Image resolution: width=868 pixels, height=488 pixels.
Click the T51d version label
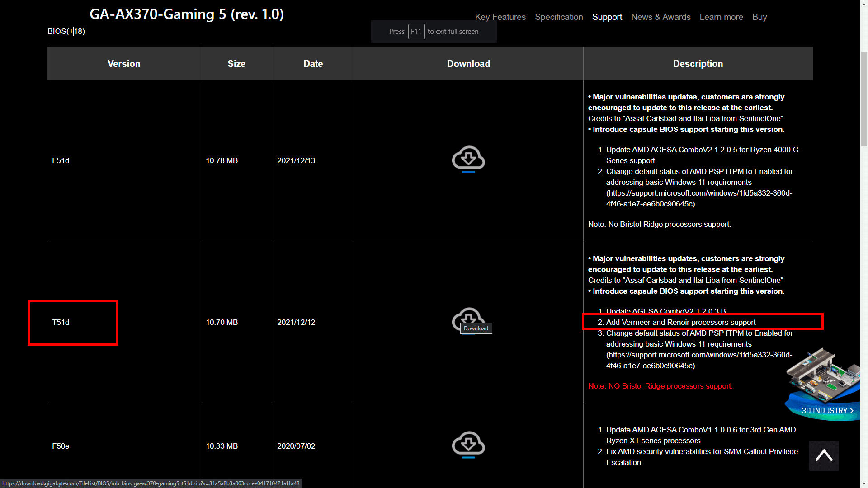pyautogui.click(x=61, y=322)
